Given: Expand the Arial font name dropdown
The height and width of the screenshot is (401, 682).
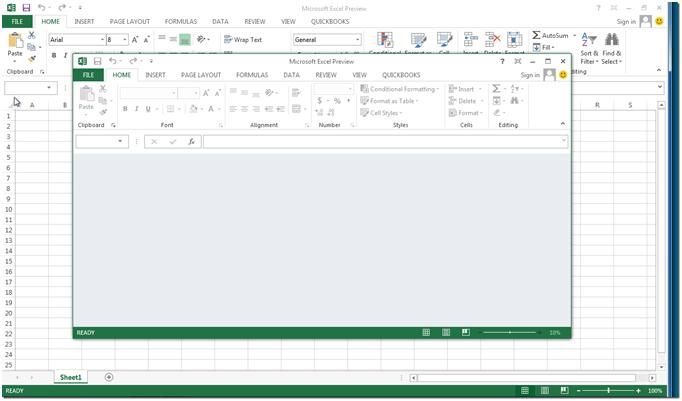Looking at the screenshot, I should coord(101,40).
